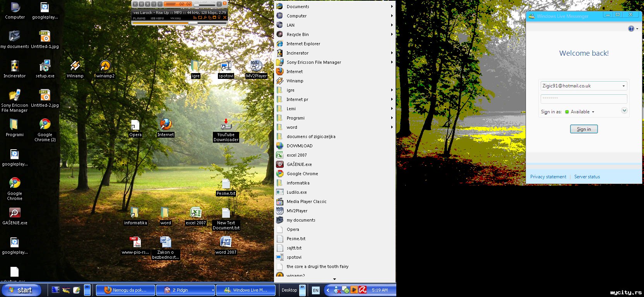Stop playback in Winamp player
This screenshot has height=297, width=644.
coord(147,4)
